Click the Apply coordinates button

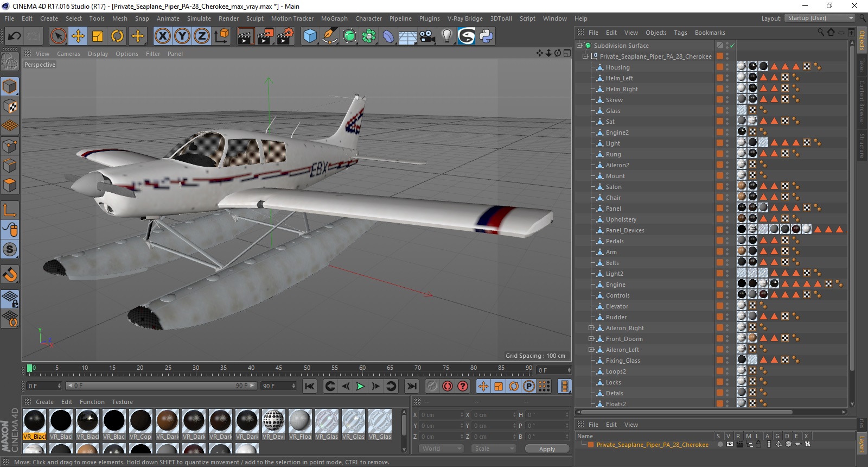tap(547, 449)
